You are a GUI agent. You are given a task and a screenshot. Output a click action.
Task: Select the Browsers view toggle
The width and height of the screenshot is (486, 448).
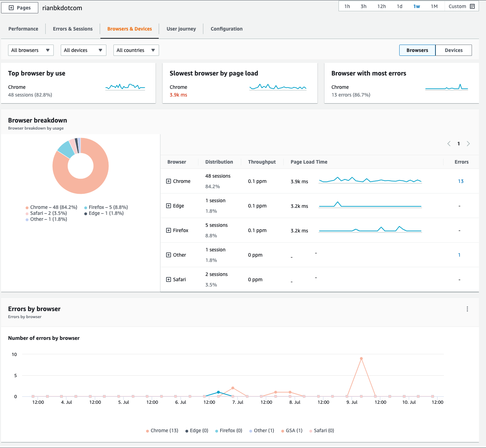(x=417, y=50)
